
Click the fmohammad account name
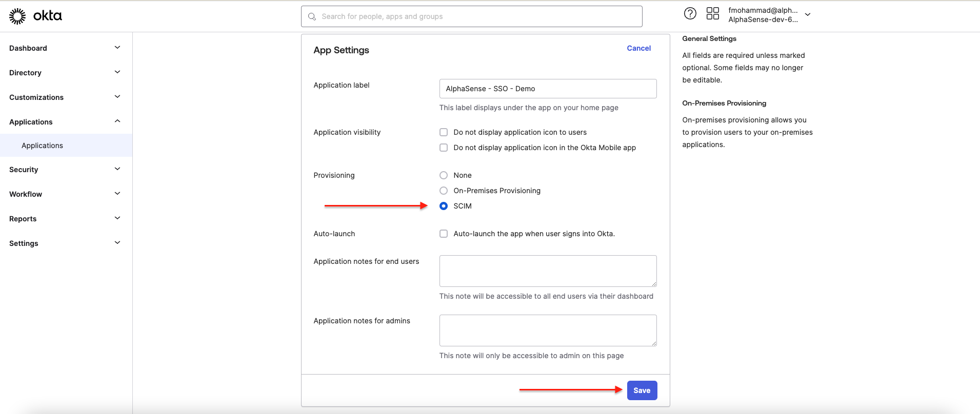pos(763,10)
